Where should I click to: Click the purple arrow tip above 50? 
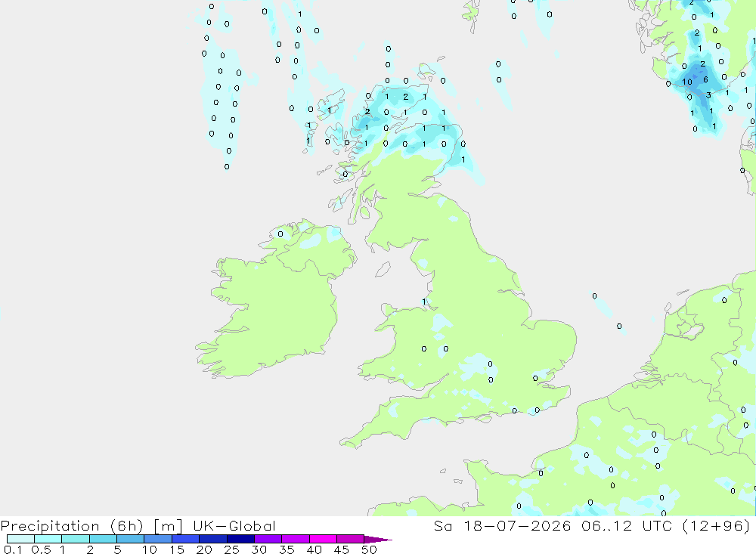[377, 539]
